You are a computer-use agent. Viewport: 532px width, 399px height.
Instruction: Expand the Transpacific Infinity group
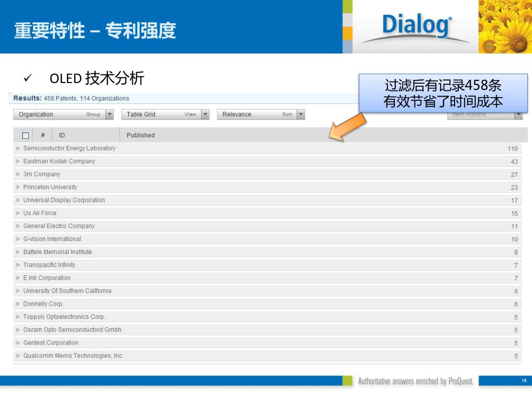click(18, 264)
